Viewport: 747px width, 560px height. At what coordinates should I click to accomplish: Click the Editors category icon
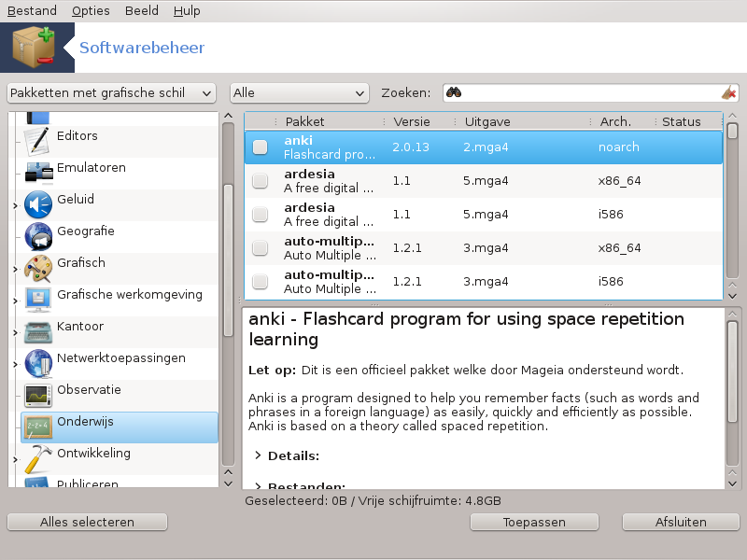(37, 140)
